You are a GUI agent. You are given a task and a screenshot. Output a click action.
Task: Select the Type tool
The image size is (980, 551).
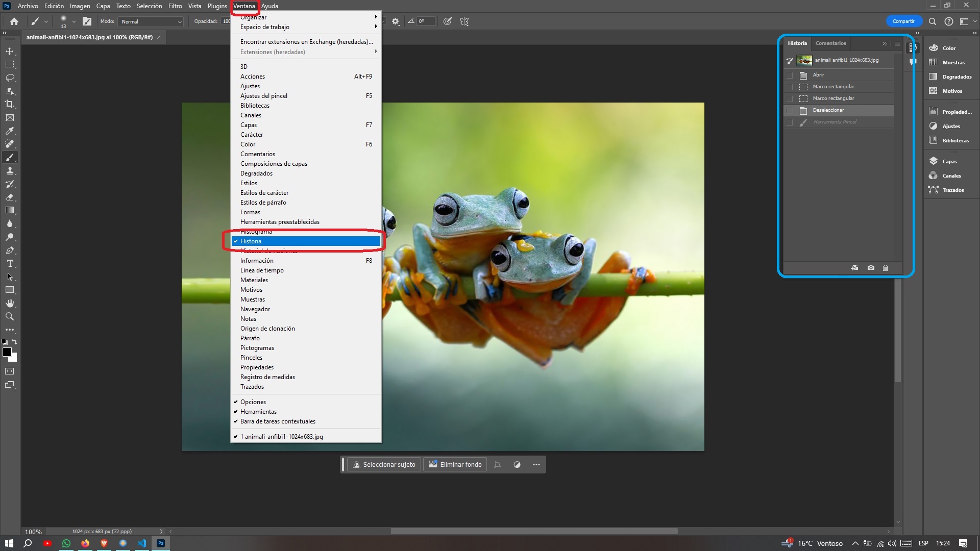10,263
